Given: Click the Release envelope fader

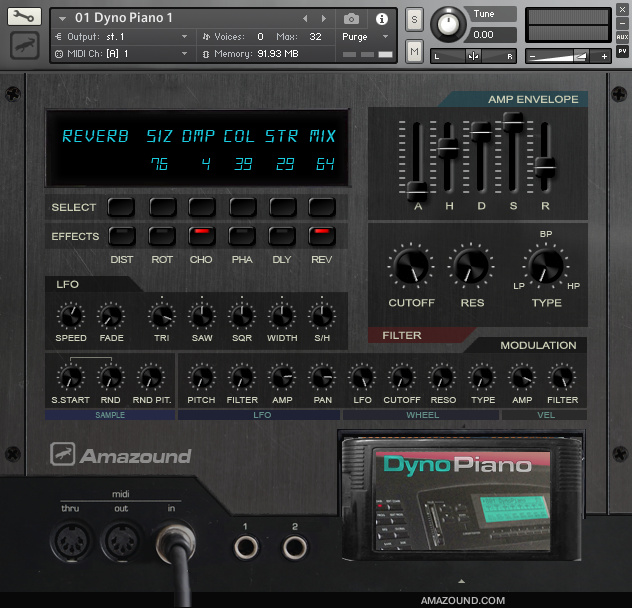Looking at the screenshot, I should (x=545, y=167).
